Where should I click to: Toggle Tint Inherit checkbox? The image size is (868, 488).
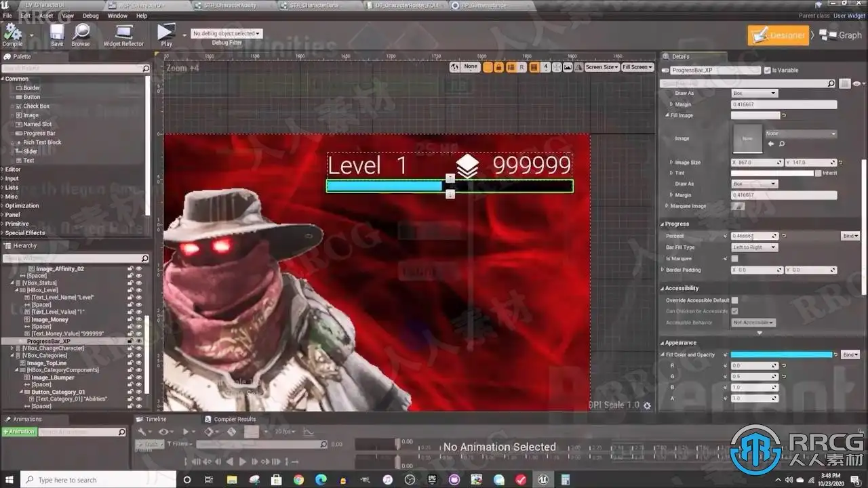[818, 173]
